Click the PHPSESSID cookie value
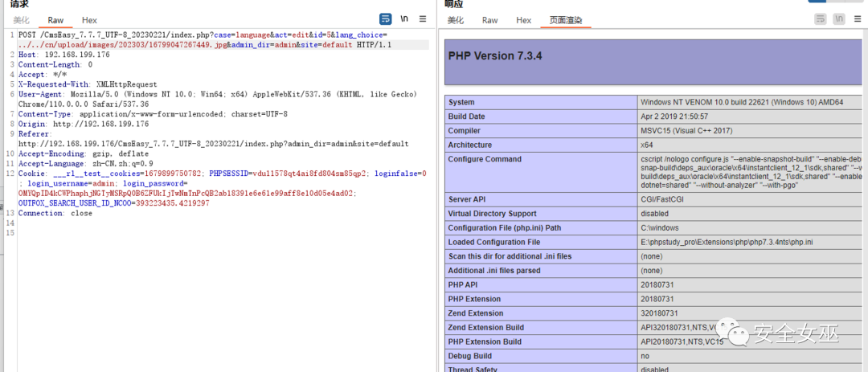 click(309, 174)
